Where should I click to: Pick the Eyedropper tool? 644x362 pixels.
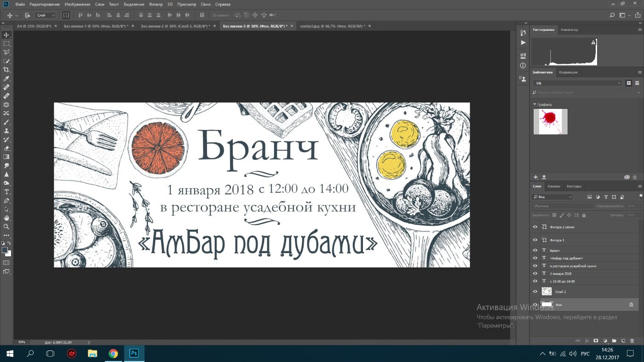6,79
